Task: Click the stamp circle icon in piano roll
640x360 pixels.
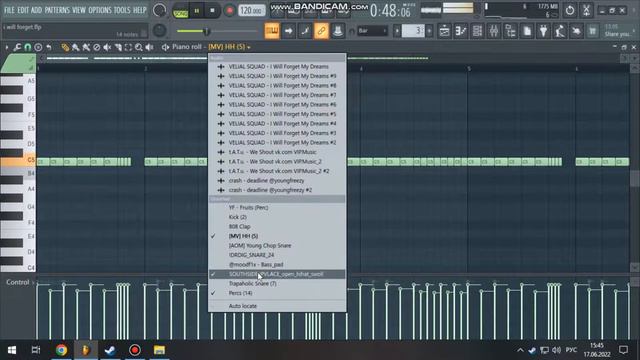Action: 38,47
